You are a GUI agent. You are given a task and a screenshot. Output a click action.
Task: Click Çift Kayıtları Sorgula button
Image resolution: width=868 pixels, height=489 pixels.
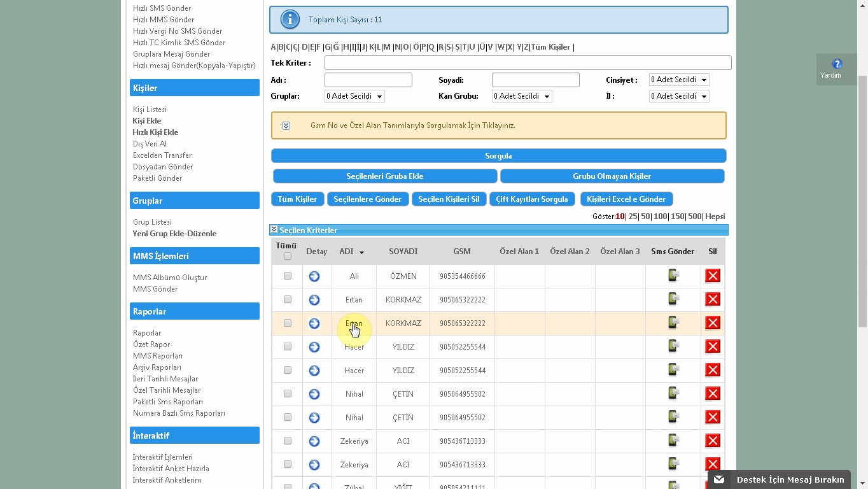(532, 199)
